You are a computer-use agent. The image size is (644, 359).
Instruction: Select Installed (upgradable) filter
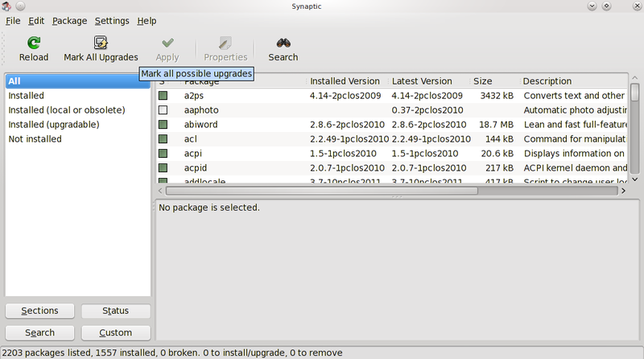[x=78, y=125]
